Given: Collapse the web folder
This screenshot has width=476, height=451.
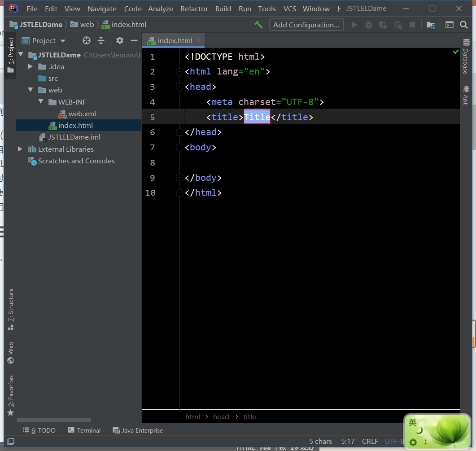Looking at the screenshot, I should tap(31, 90).
